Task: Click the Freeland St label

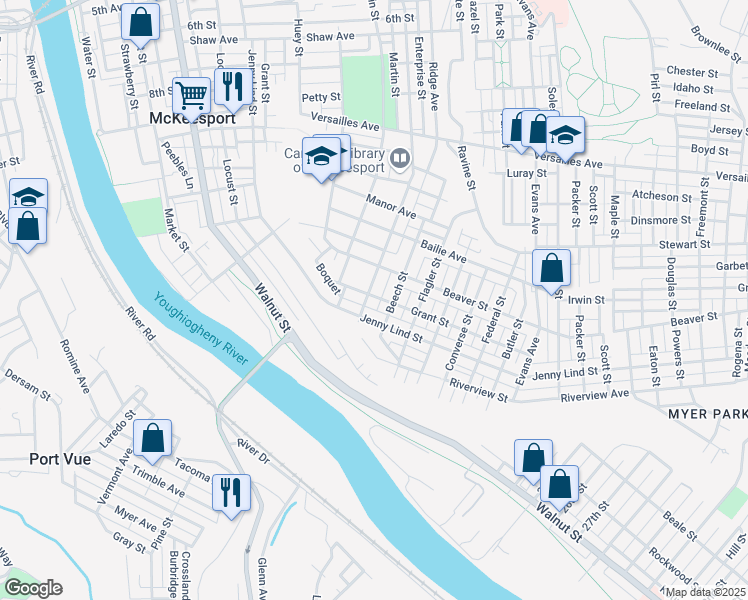Action: (x=702, y=106)
